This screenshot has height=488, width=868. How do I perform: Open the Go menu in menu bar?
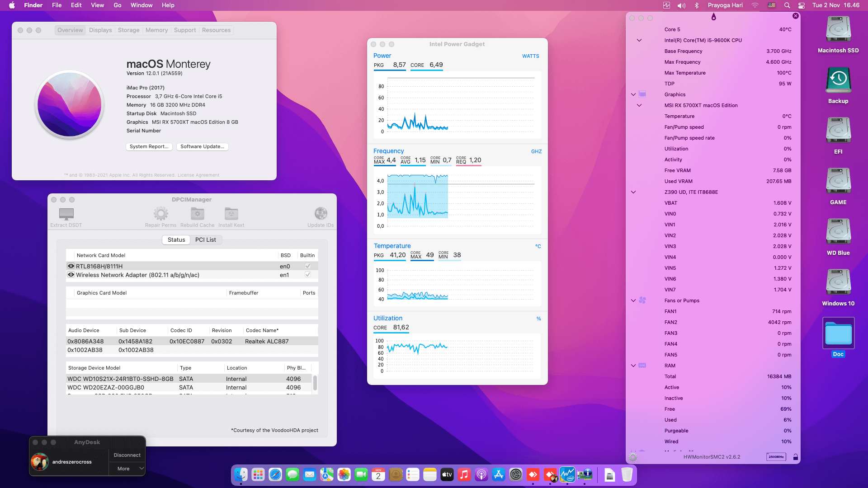coord(118,5)
